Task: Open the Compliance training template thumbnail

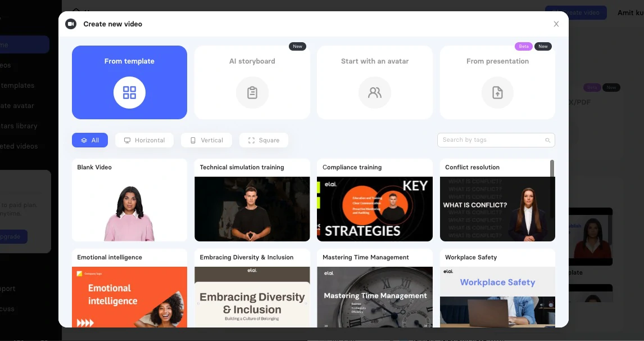Action: pos(375,209)
